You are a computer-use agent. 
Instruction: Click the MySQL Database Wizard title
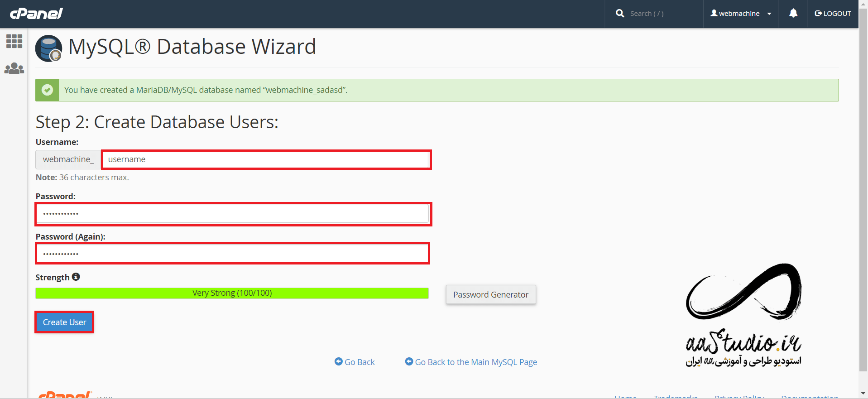pyautogui.click(x=192, y=47)
